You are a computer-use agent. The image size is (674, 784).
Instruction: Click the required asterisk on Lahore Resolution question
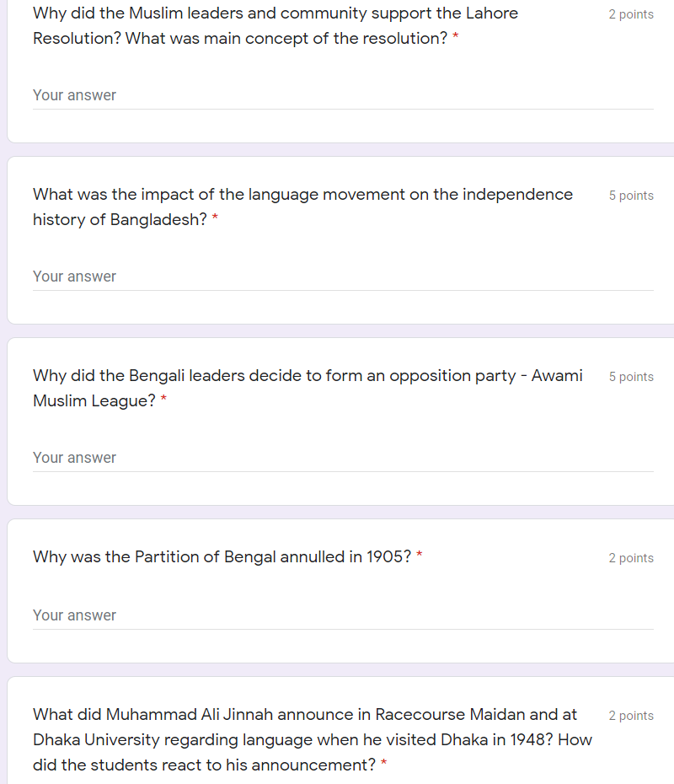click(456, 39)
